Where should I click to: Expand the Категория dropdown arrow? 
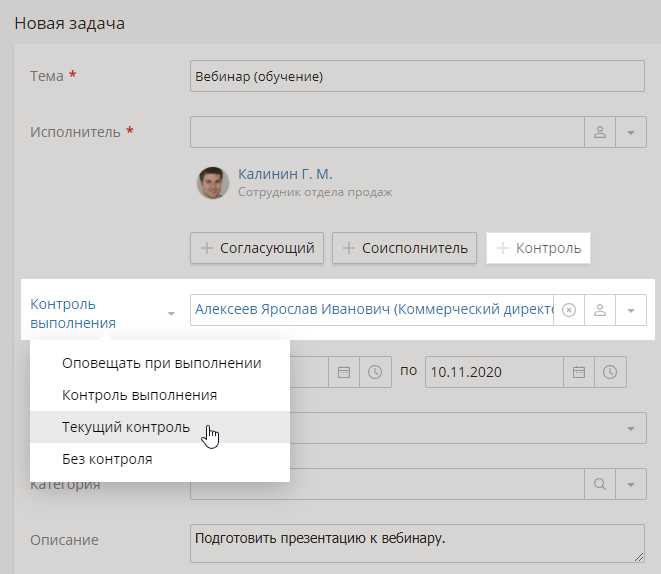(631, 484)
